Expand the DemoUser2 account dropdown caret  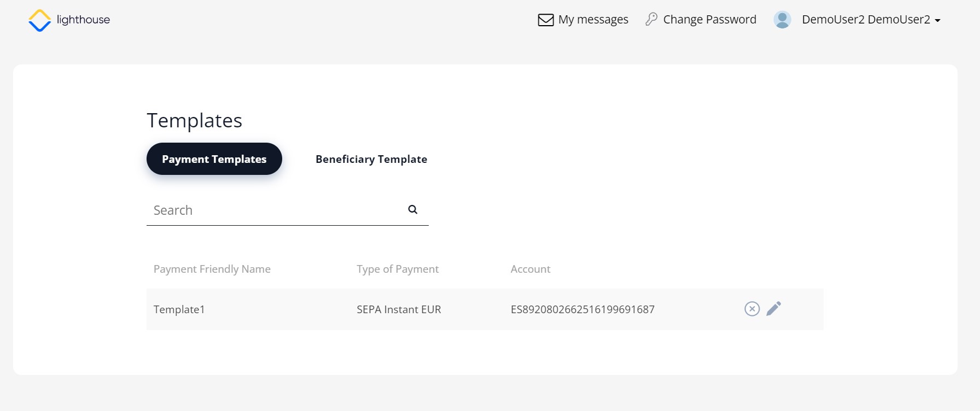click(x=938, y=20)
